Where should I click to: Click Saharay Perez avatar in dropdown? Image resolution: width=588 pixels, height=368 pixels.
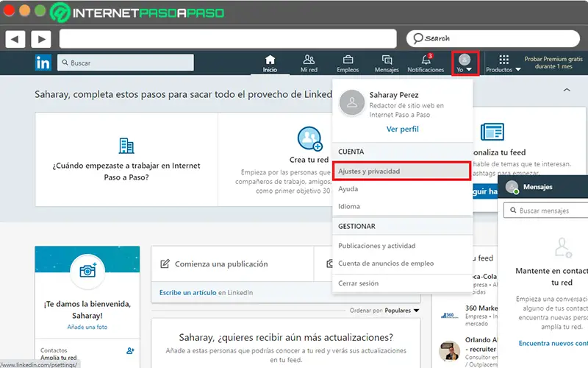[x=352, y=102]
